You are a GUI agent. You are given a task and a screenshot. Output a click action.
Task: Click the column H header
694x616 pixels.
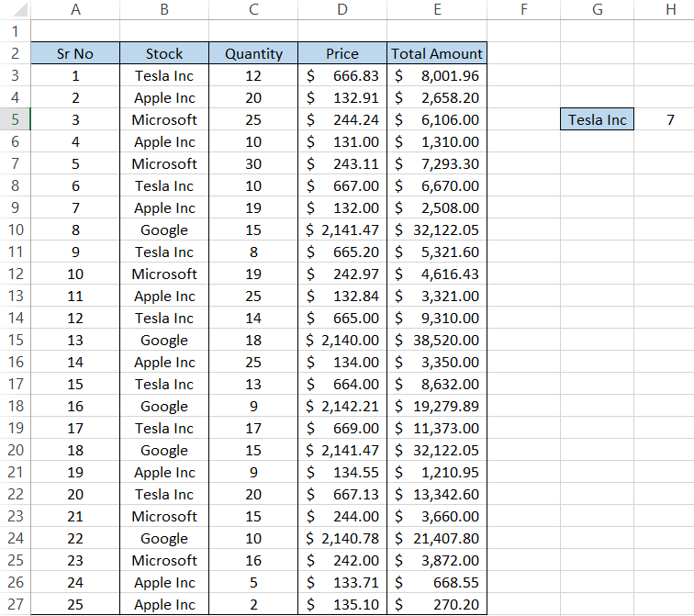click(670, 9)
